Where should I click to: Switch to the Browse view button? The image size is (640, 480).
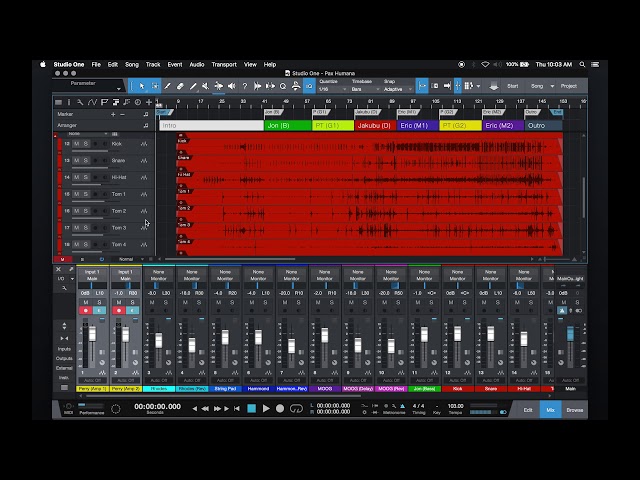tap(575, 410)
